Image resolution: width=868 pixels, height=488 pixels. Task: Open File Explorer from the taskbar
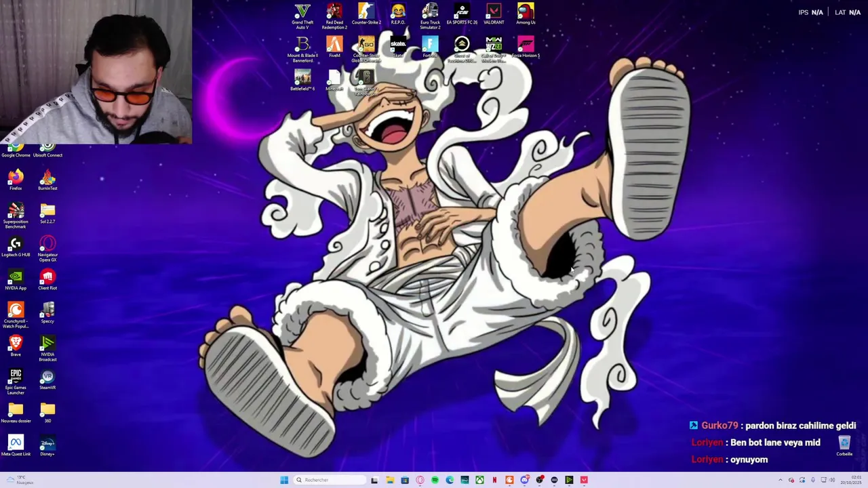(390, 480)
